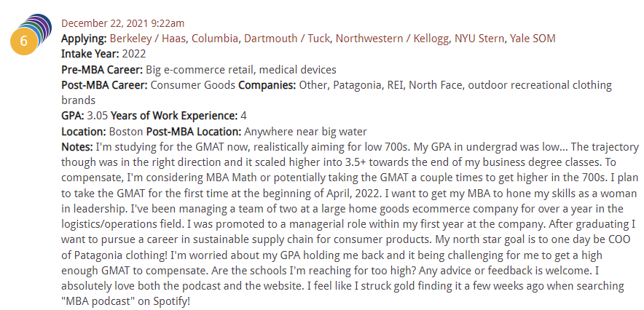Image resolution: width=644 pixels, height=310 pixels.
Task: Click the Intake Year label
Action: 90,54
